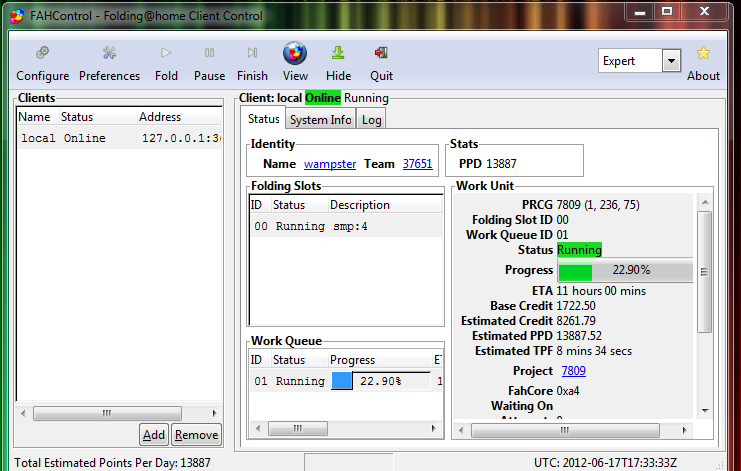Viewport: 741px width, 471px height.
Task: Click Base Credit 1722.50 value
Action: point(576,306)
